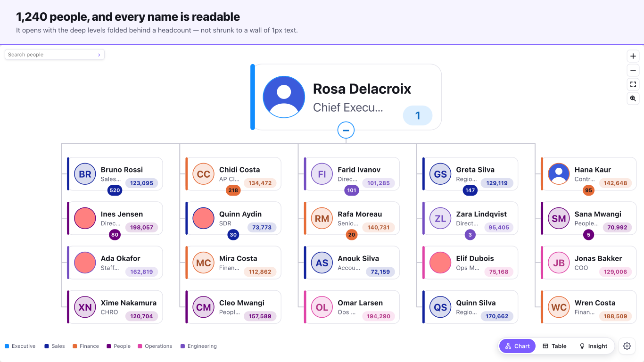The width and height of the screenshot is (644, 362).
Task: Expand Hana Kaur's 95 reports
Action: [x=588, y=190]
